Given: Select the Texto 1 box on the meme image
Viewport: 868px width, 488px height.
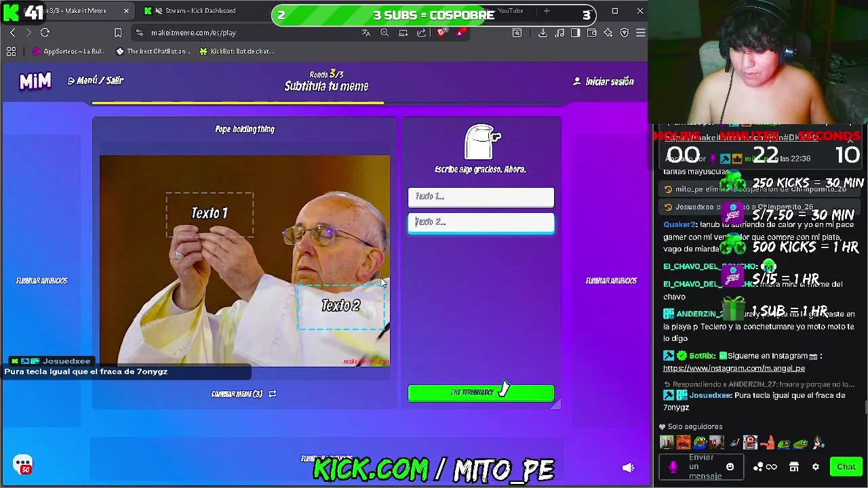Looking at the screenshot, I should tap(210, 214).
